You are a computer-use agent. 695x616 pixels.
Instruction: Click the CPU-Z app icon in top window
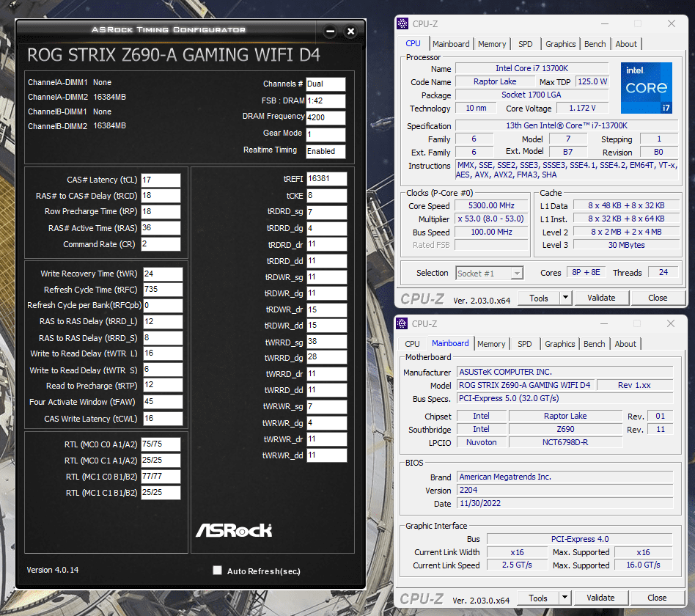(x=402, y=23)
